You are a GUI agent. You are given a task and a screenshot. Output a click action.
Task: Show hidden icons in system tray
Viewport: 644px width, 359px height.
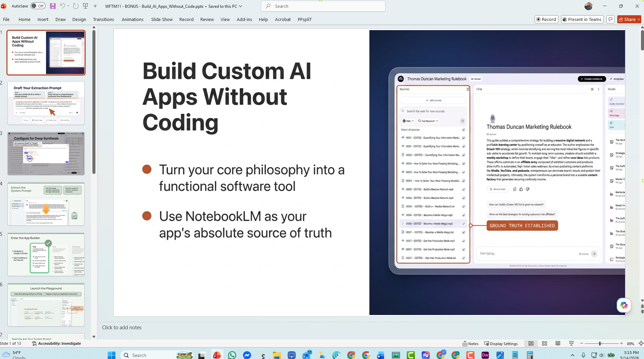tap(573, 355)
